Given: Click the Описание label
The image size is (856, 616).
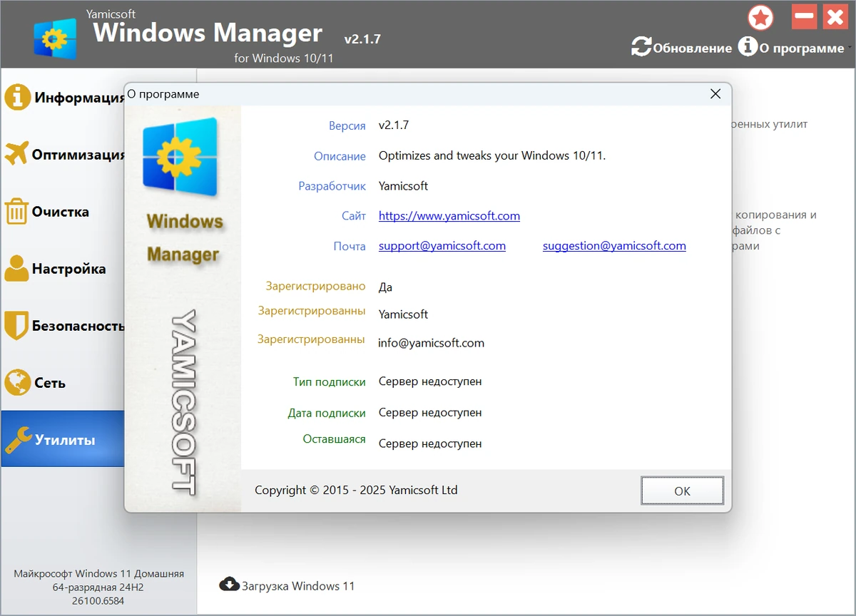Looking at the screenshot, I should tap(340, 156).
